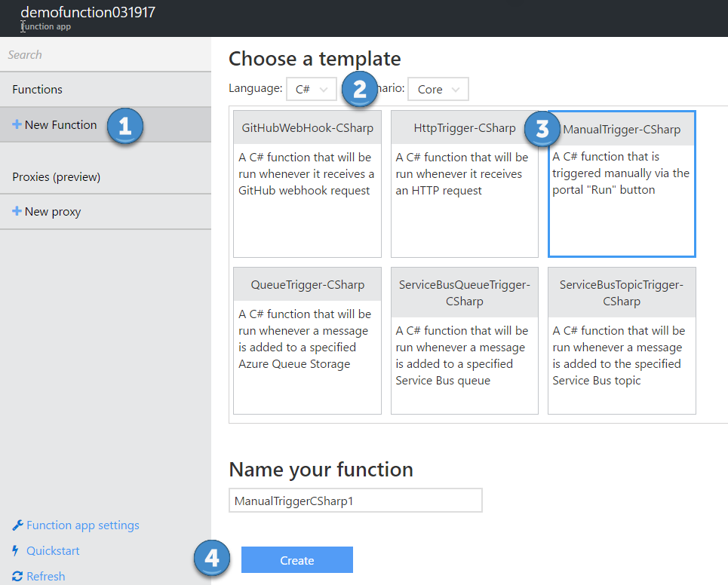The width and height of the screenshot is (728, 585).
Task: Click the plus icon beside New proxy
Action: pos(17,211)
